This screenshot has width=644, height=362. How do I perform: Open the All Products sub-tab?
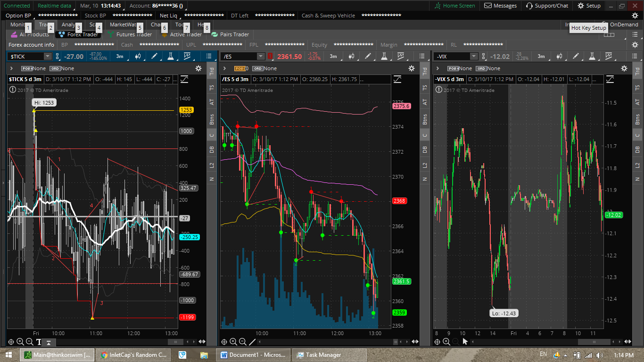pos(30,34)
